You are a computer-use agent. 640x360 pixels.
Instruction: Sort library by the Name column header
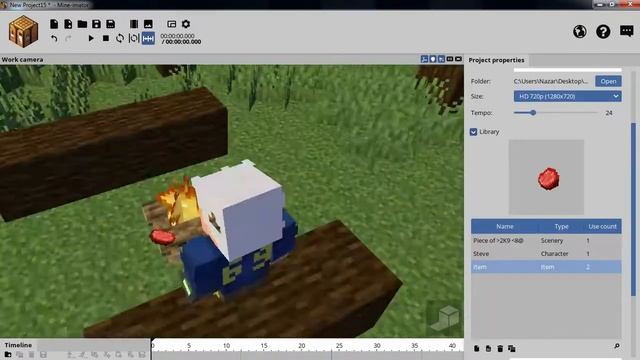pos(505,227)
